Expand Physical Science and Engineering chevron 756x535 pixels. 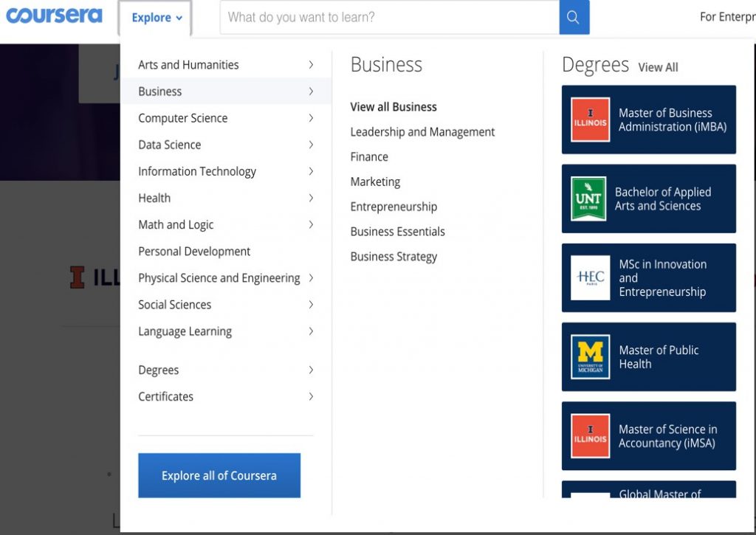[x=311, y=277]
